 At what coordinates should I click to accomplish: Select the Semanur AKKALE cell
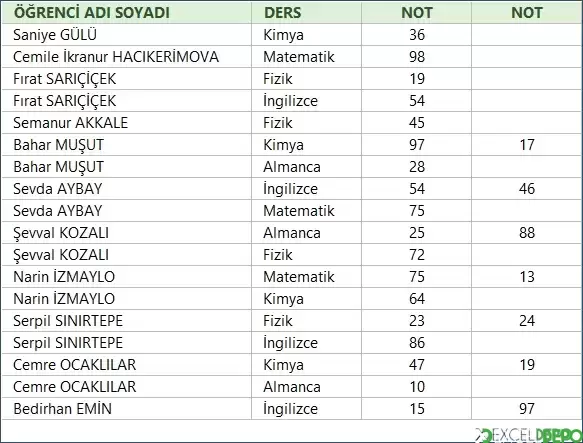coord(127,123)
